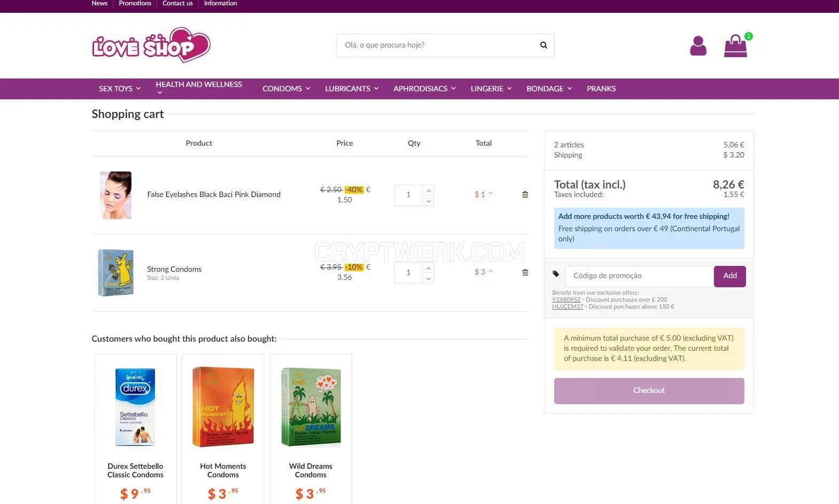
Task: Click the -10% discount badge
Action: tap(354, 267)
